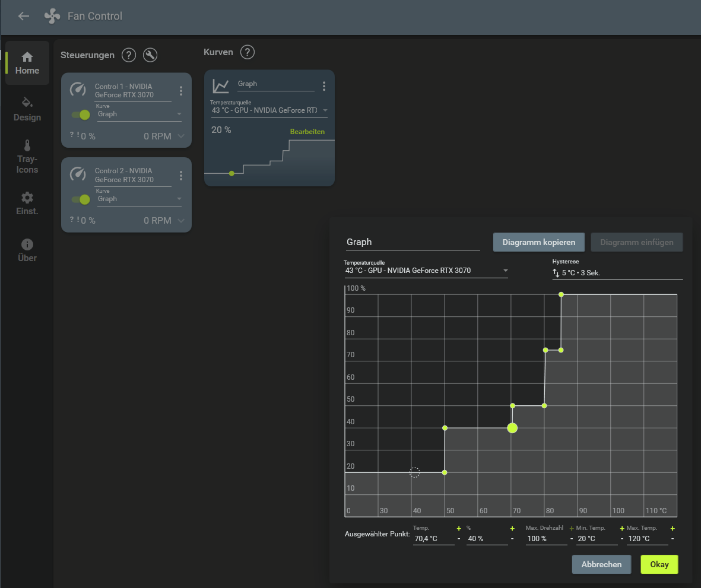Open the Design sidebar tab
The width and height of the screenshot is (701, 588).
tap(27, 109)
